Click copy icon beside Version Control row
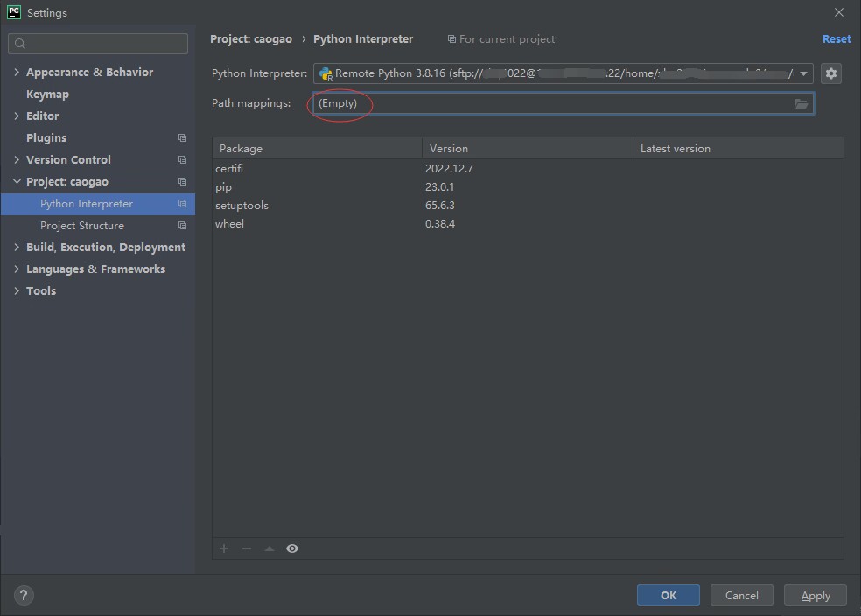Image resolution: width=861 pixels, height=616 pixels. [182, 160]
